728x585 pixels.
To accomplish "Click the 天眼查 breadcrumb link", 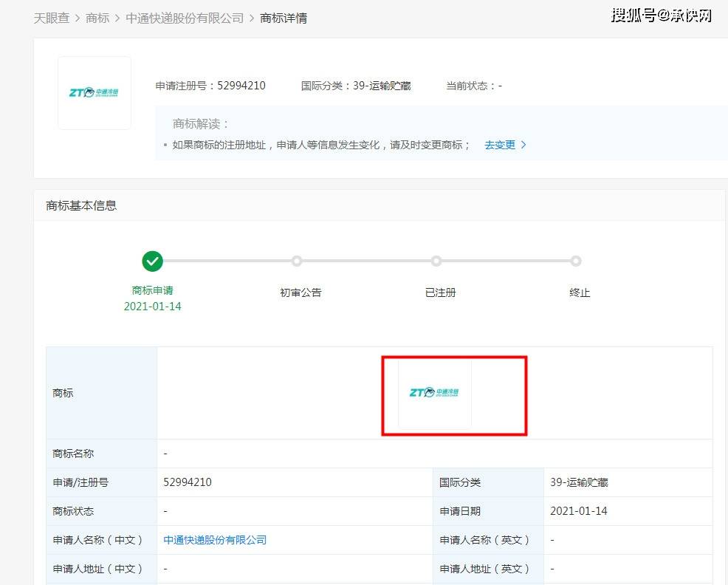I will click(51, 18).
